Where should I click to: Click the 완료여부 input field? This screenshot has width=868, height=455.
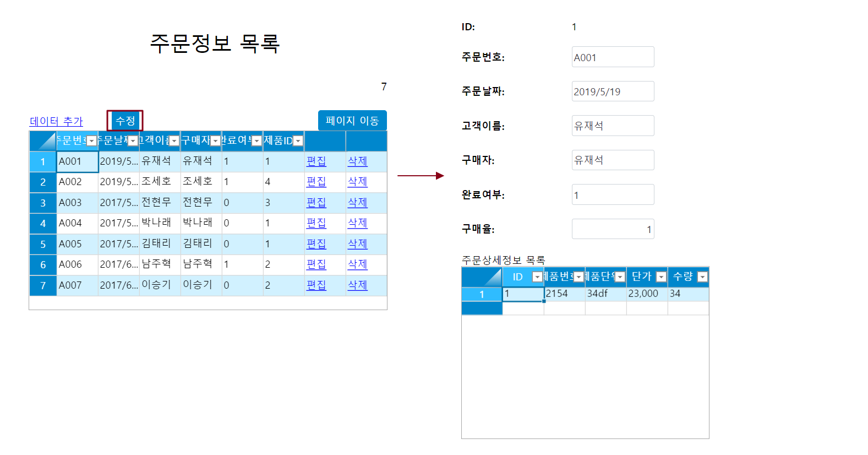click(613, 195)
